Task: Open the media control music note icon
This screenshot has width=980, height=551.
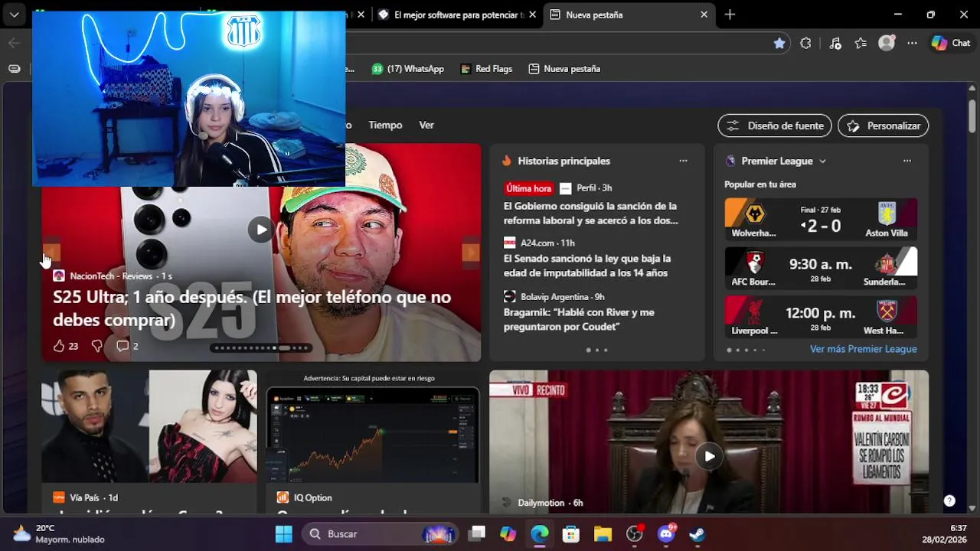Action: tap(835, 44)
